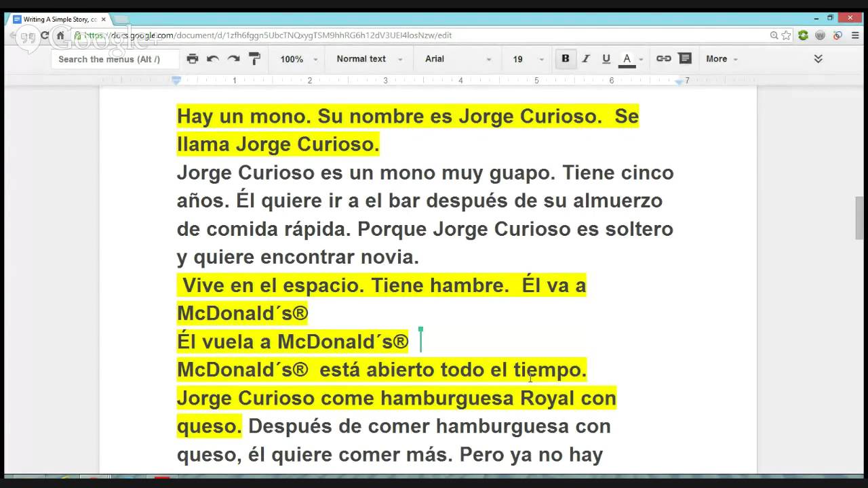Select the Writing A Simple Story tab

(x=60, y=19)
